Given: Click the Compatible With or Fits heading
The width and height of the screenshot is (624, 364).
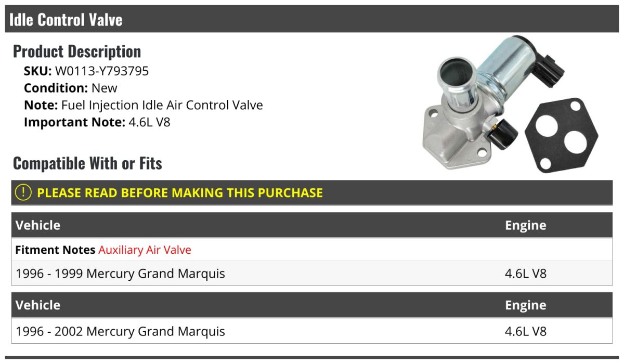Looking at the screenshot, I should [87, 163].
